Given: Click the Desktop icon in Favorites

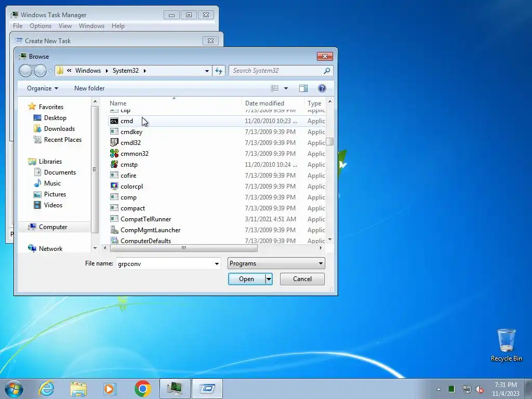Looking at the screenshot, I should [x=37, y=118].
